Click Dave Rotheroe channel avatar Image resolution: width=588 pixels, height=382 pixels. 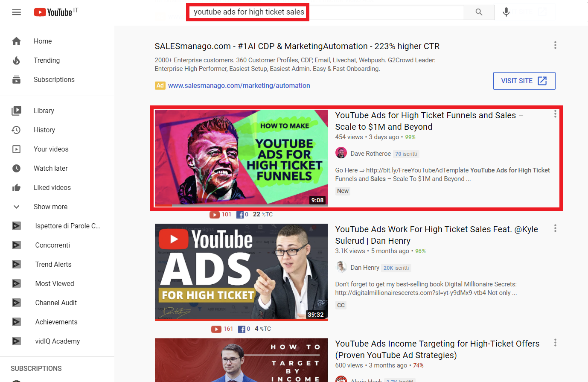click(x=341, y=153)
